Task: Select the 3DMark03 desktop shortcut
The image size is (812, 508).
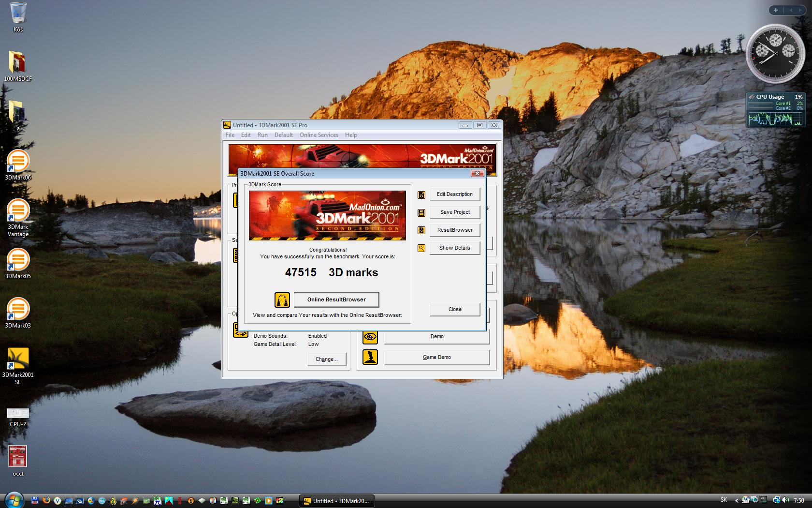Action: 18,313
